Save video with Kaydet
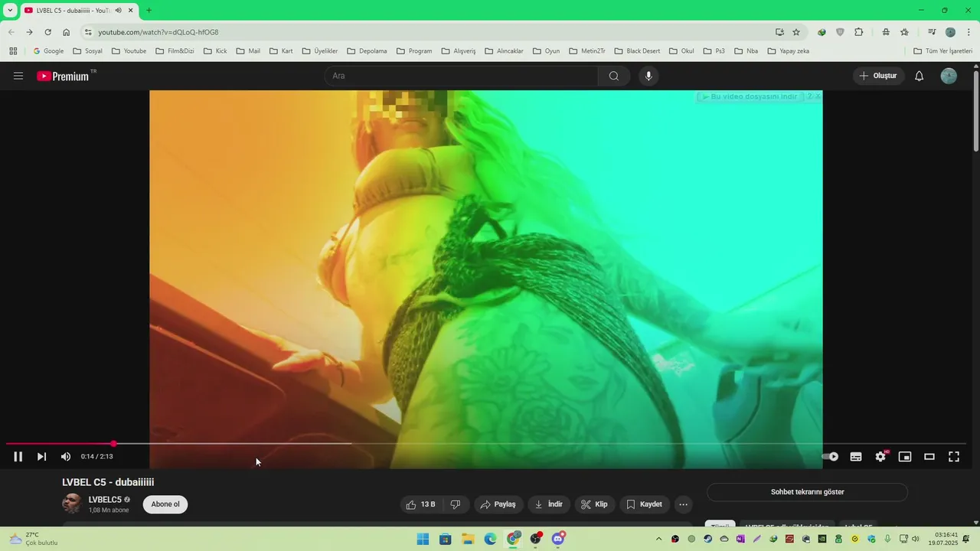This screenshot has height=551, width=980. (645, 504)
